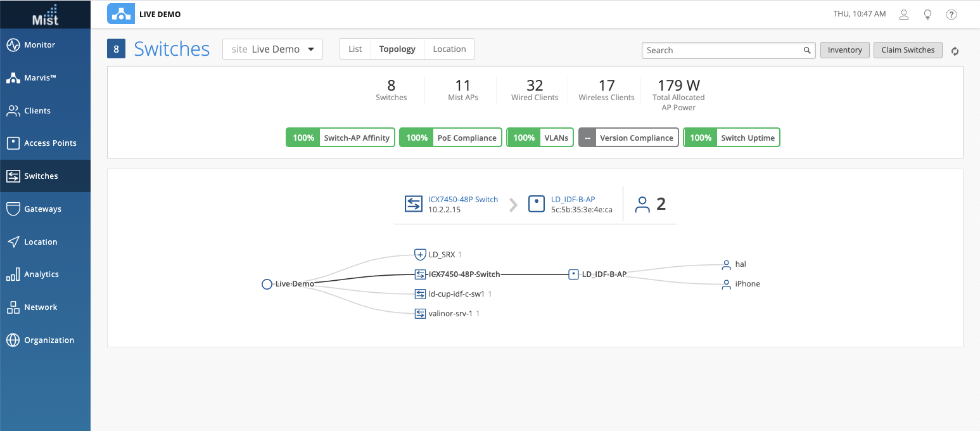980x431 pixels.
Task: Open the ICX7450-48P Switch link
Action: click(463, 199)
